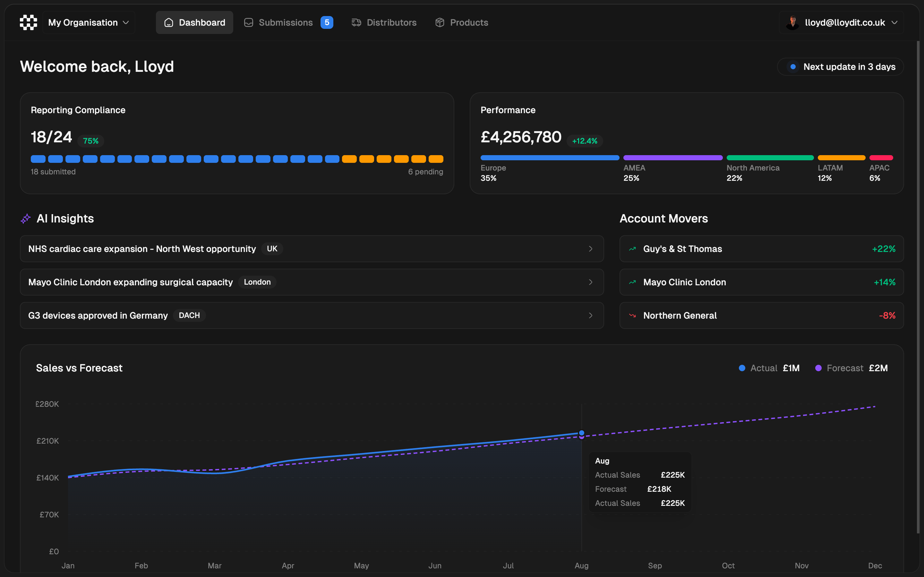Toggle the Next update status indicator

coord(794,66)
